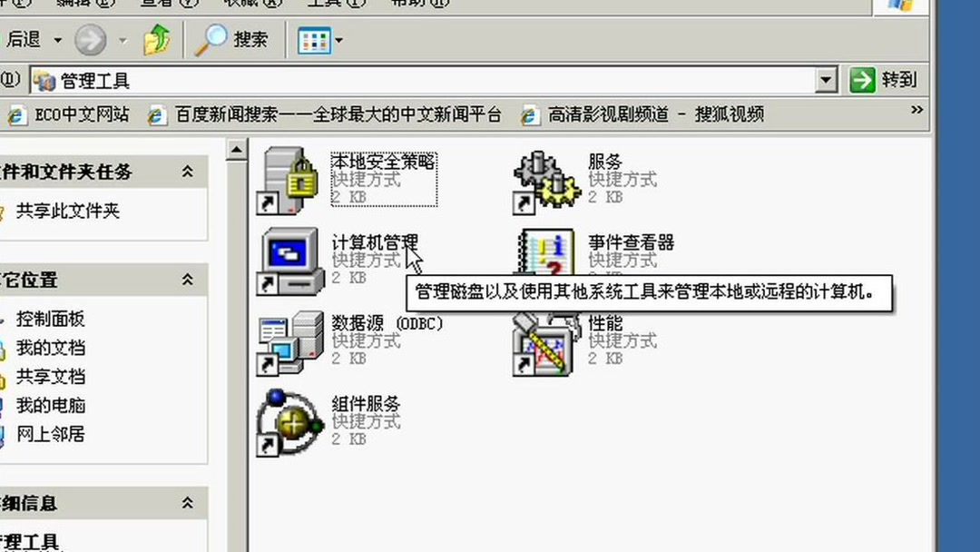
Task: Collapse the 其它位置 panel chevron
Action: tap(187, 280)
